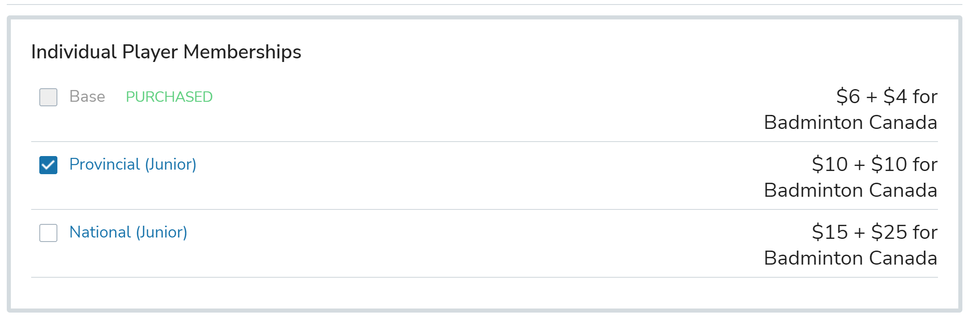
Task: Click the green PURCHASED status text
Action: [x=169, y=97]
